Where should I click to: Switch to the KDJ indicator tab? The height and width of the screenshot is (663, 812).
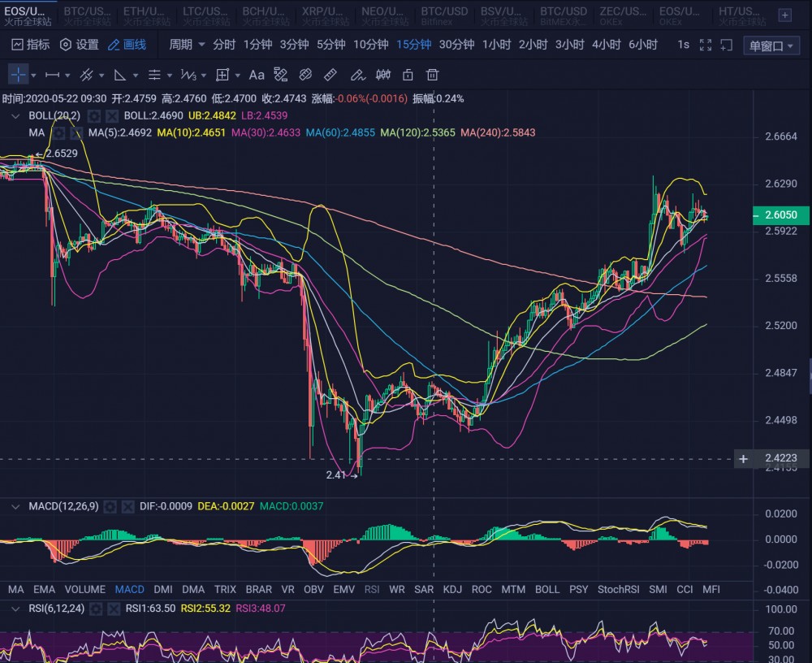pos(452,590)
